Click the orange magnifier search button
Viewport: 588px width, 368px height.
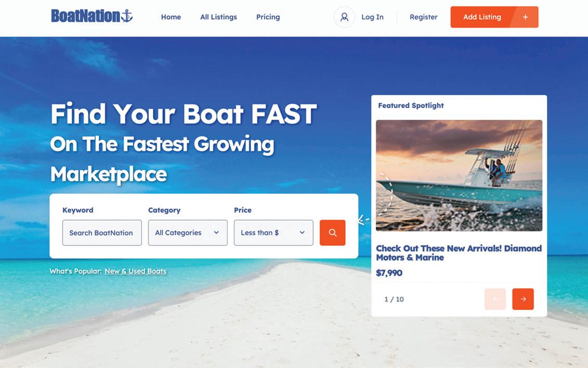[x=332, y=233]
